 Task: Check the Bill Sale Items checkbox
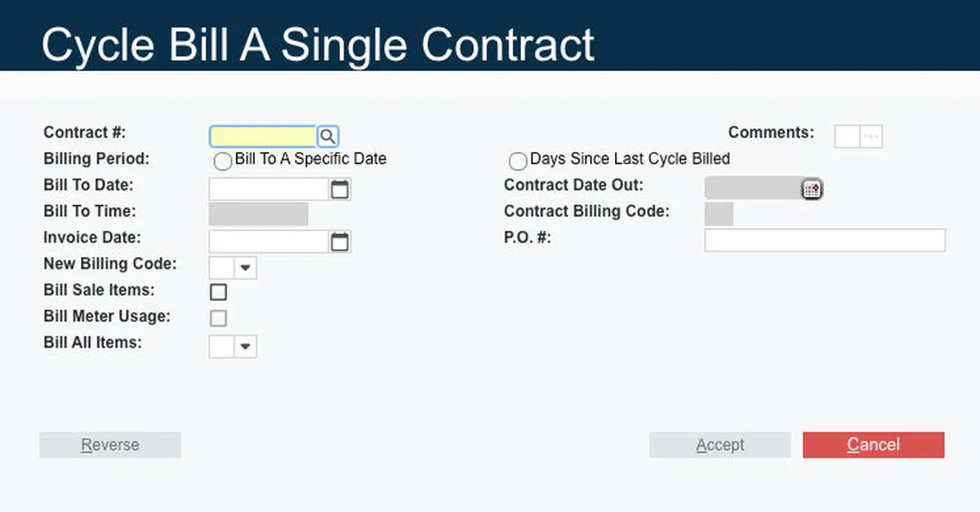[218, 292]
